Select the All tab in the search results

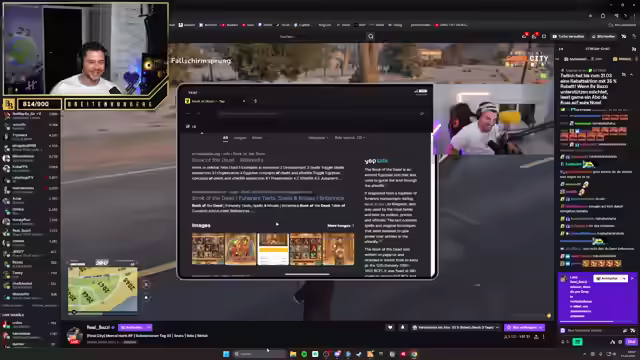[x=225, y=138]
